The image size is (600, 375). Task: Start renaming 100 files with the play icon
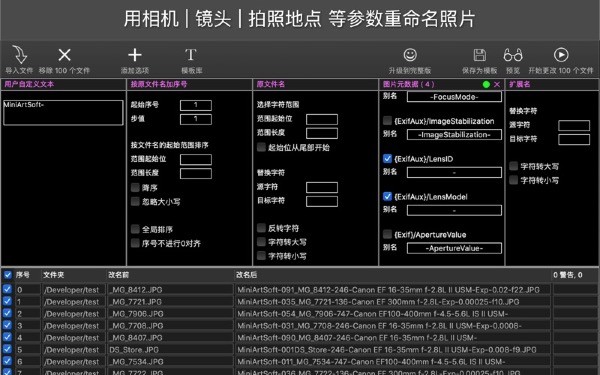pos(561,55)
